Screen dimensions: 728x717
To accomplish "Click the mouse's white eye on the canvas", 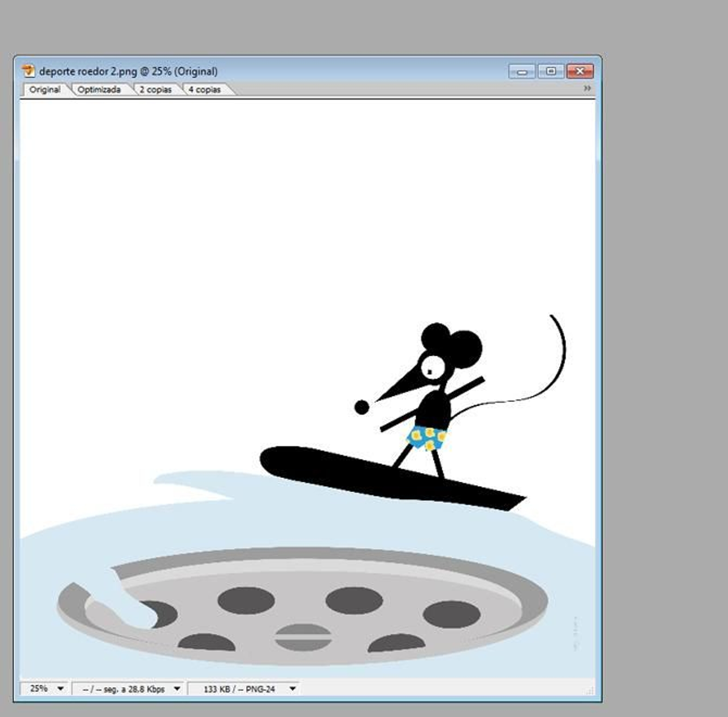I will click(432, 367).
